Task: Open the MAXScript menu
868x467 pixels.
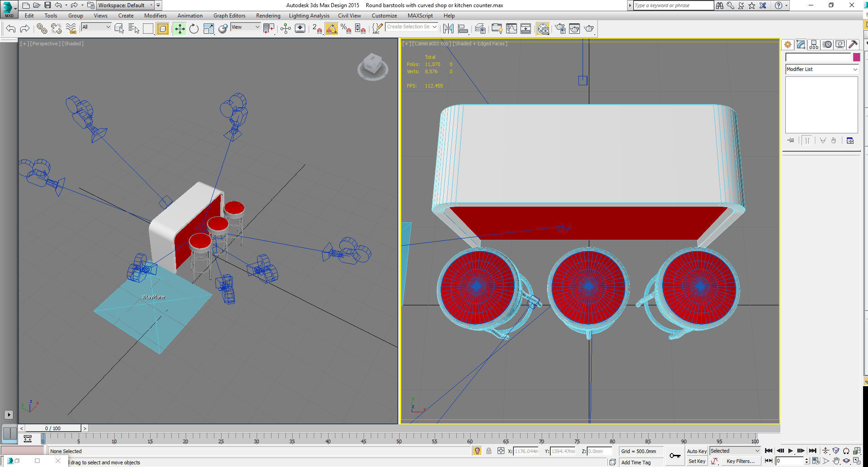Action: pos(420,16)
